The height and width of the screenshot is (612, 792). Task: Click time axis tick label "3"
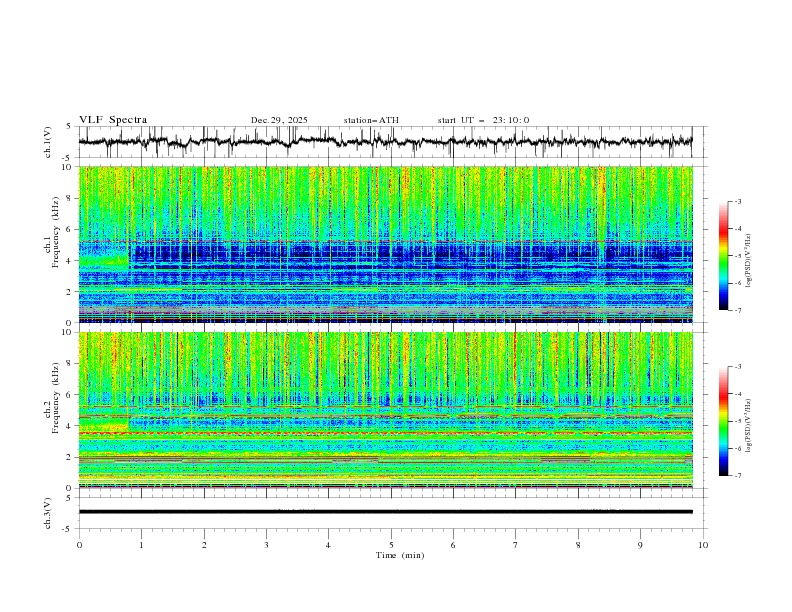(266, 545)
